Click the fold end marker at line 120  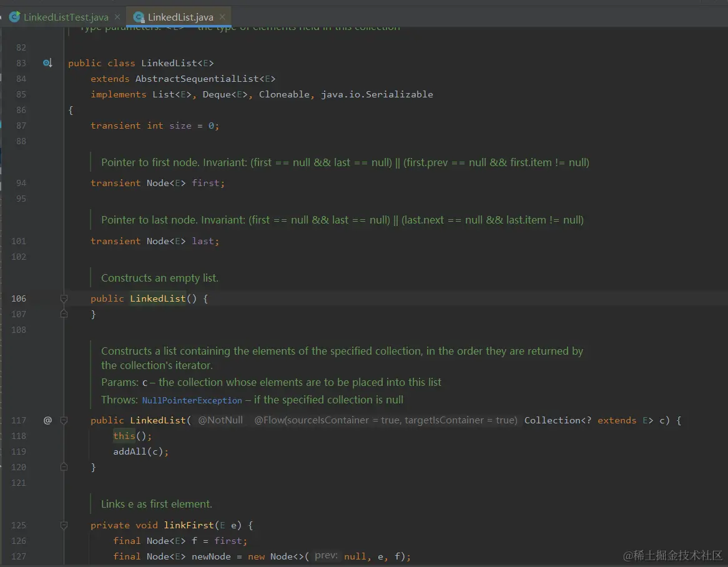(x=64, y=467)
